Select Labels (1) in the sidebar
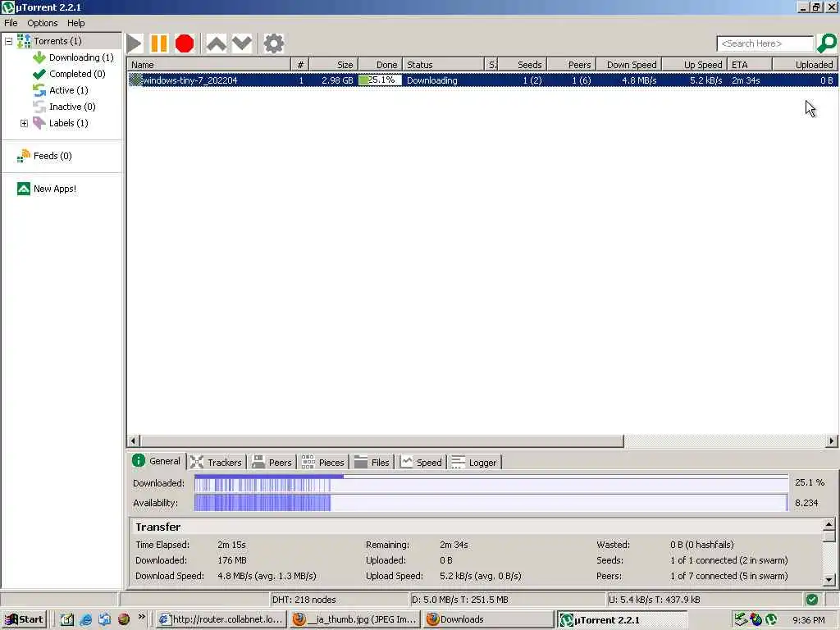This screenshot has width=840, height=630. click(x=69, y=123)
